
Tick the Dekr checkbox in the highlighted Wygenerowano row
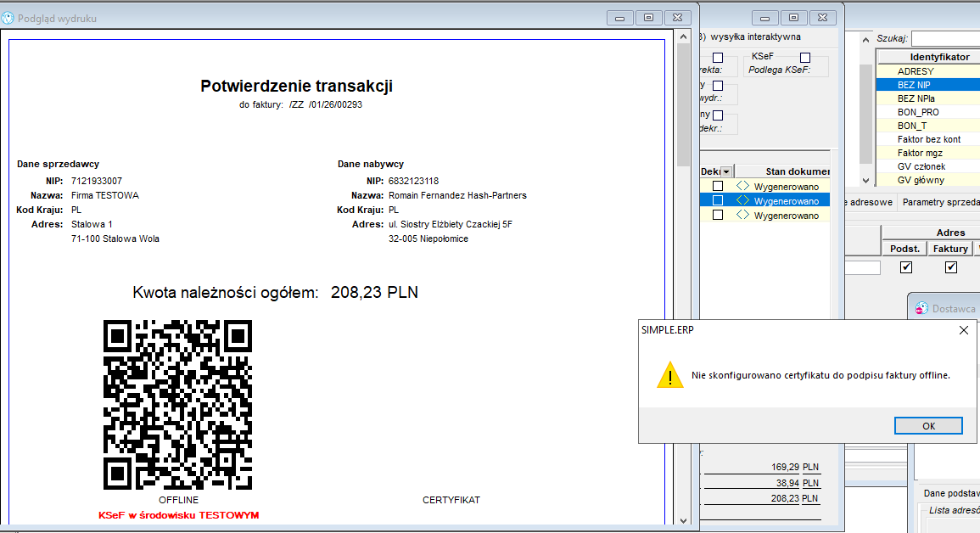coord(718,200)
